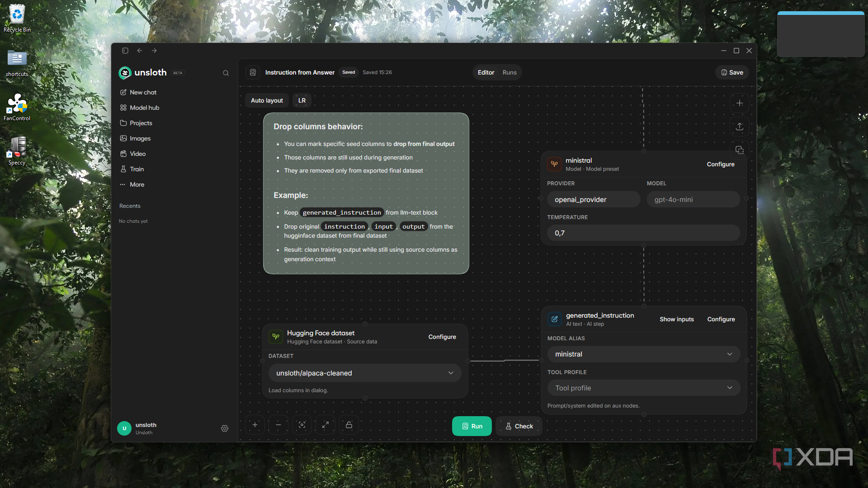868x488 pixels.
Task: Click the export upload icon on canvas
Action: (x=740, y=127)
